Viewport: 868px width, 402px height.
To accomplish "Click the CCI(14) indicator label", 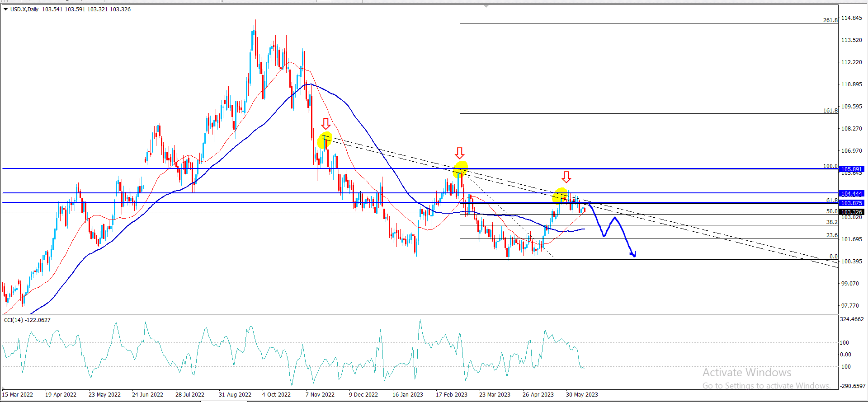I will click(14, 320).
